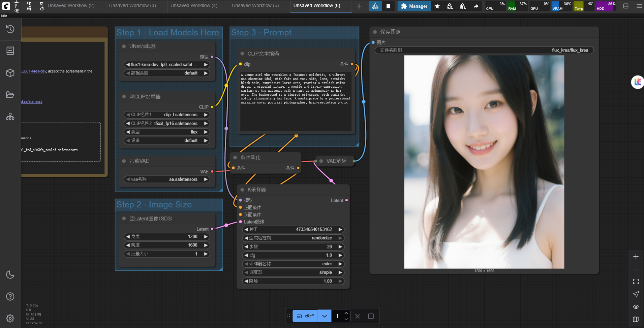Collapse the K采样器 node via its dot
Image resolution: width=644 pixels, height=328 pixels.
coord(242,190)
